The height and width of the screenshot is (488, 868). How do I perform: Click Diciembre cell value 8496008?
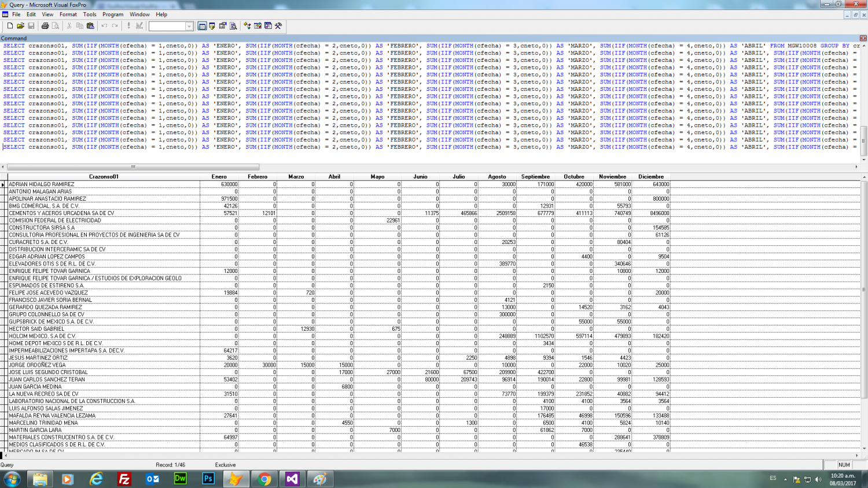pyautogui.click(x=651, y=213)
